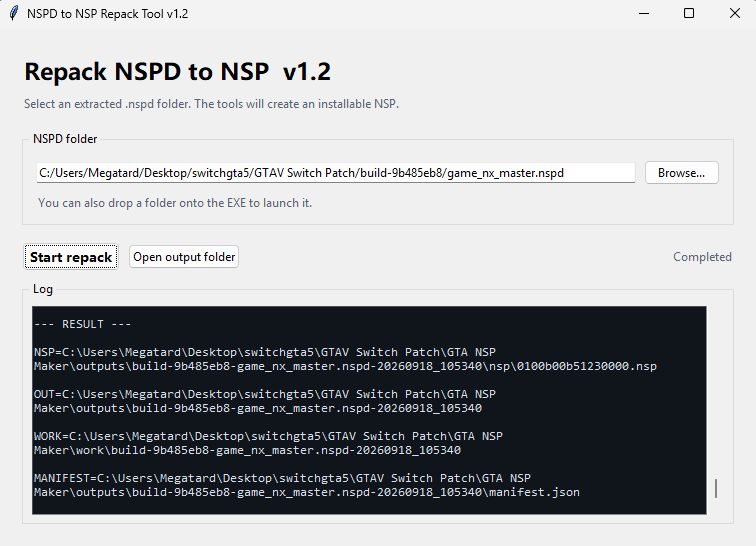
Task: Click the log scrollbar thumb
Action: 716,488
